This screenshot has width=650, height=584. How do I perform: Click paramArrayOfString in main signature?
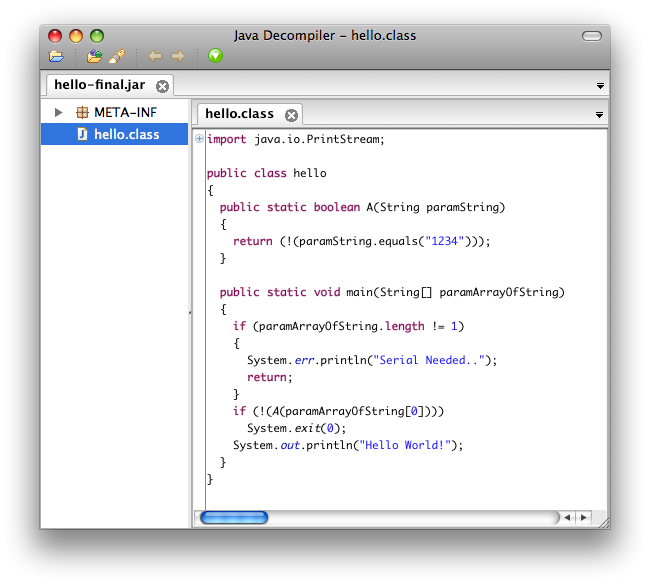[x=499, y=292]
